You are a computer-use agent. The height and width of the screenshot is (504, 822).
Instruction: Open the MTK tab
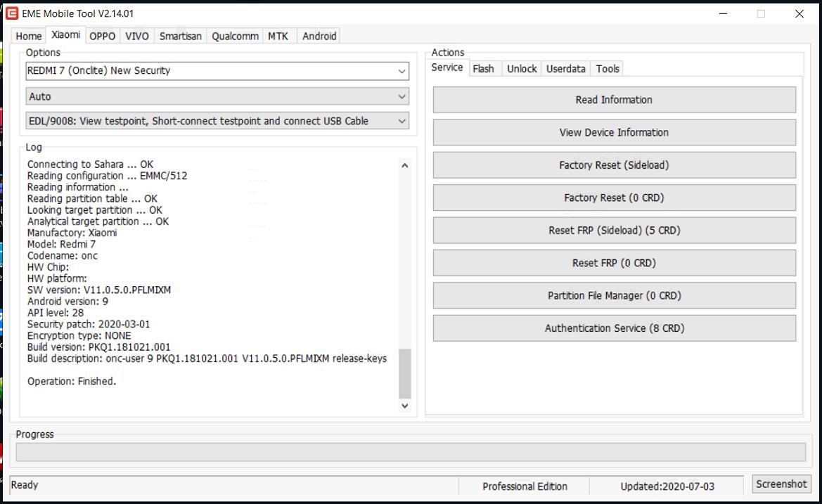pos(278,36)
